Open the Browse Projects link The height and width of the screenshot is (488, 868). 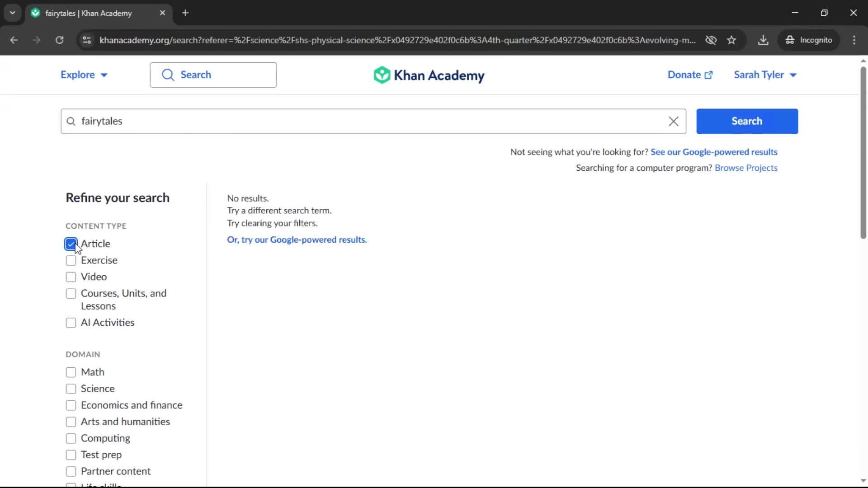tap(746, 168)
